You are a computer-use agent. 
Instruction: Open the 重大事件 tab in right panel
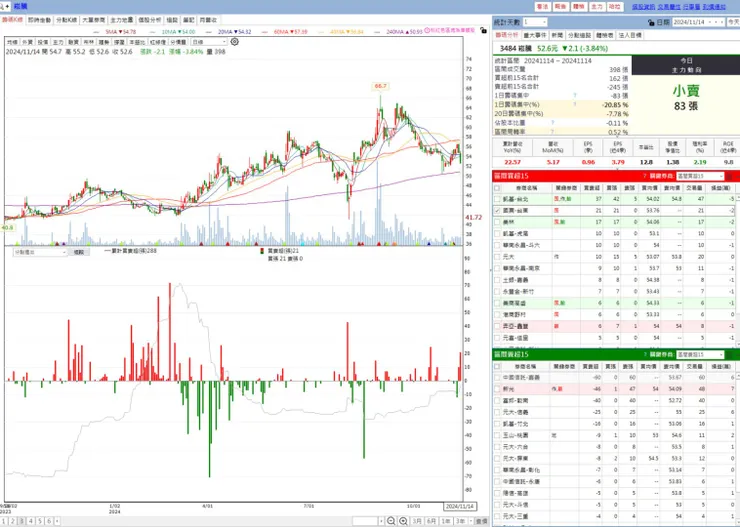click(x=535, y=35)
